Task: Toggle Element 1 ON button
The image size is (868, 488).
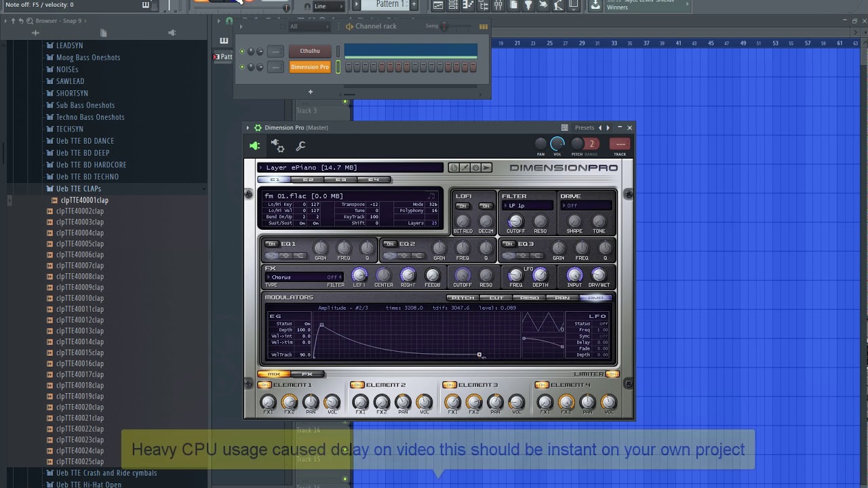Action: pyautogui.click(x=264, y=385)
